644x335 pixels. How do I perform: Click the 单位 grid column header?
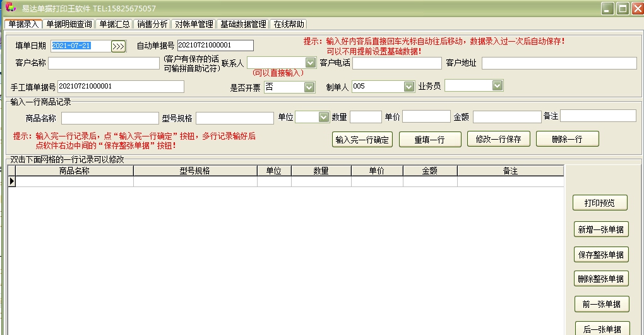[274, 171]
